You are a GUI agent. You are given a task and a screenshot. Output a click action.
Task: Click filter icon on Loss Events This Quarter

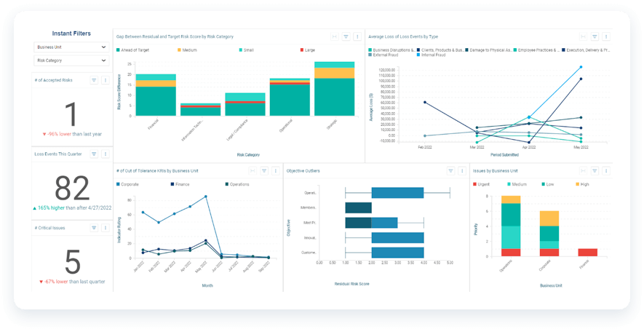click(x=94, y=154)
